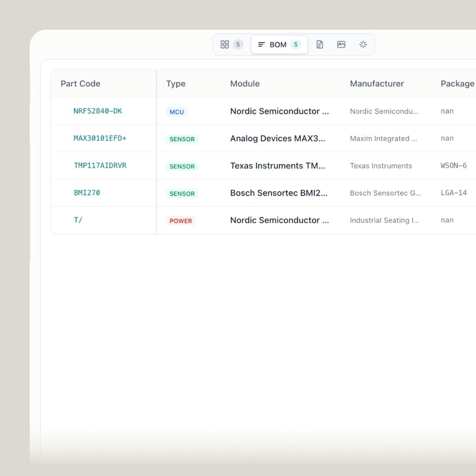Click the Package column header
The height and width of the screenshot is (476, 476).
point(457,84)
